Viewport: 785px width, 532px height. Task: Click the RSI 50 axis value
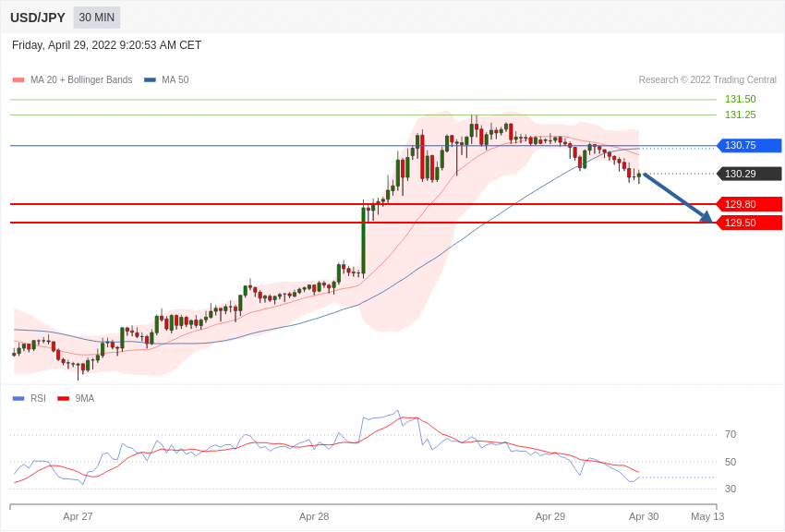731,462
